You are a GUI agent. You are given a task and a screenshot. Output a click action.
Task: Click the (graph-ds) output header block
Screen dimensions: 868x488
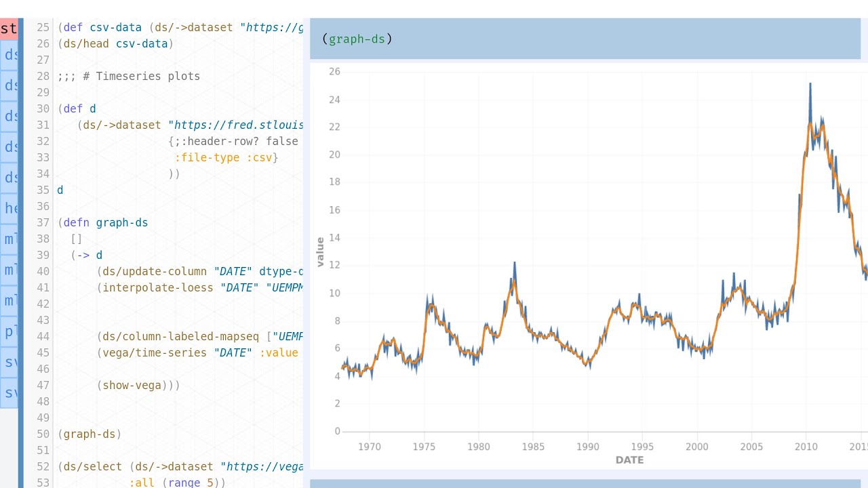coord(585,39)
